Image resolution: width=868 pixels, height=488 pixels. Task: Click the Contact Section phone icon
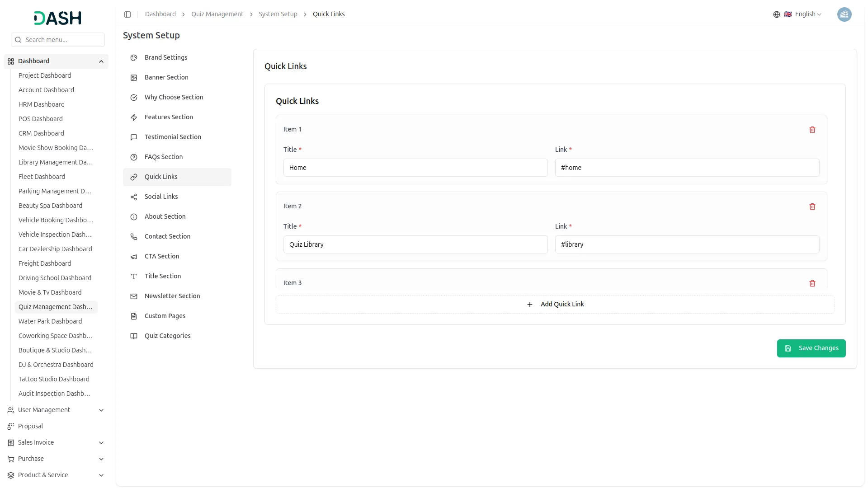(134, 237)
